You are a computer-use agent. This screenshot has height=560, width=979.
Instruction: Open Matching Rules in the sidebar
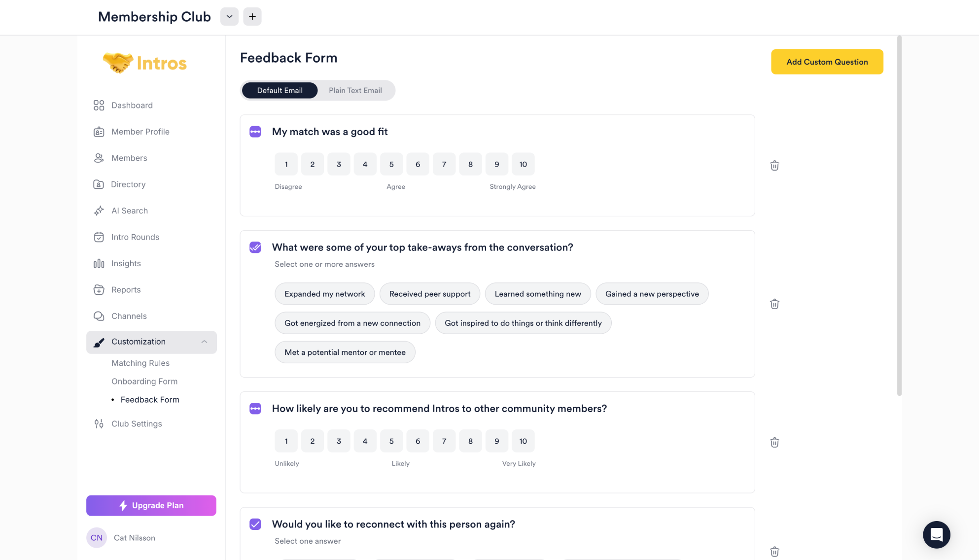coord(140,363)
